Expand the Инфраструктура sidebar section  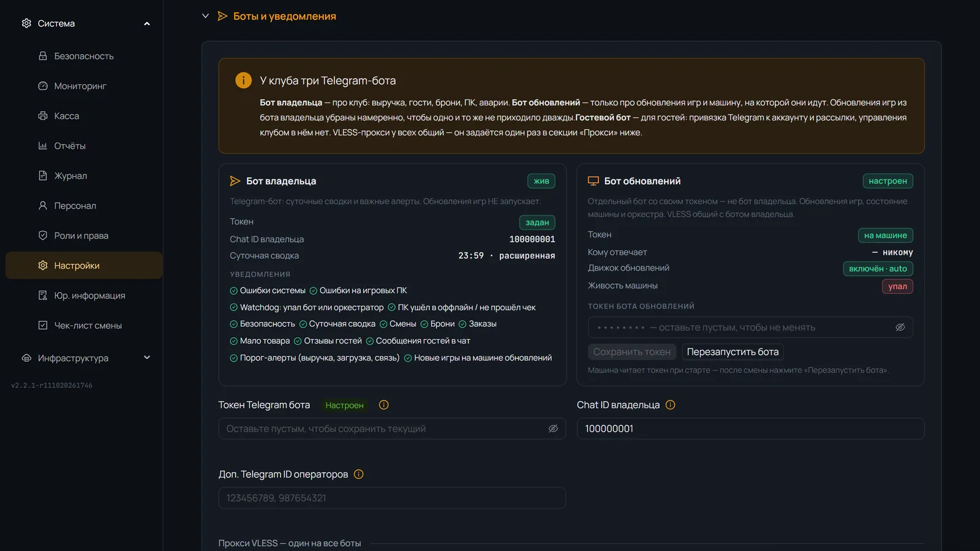[x=147, y=358]
